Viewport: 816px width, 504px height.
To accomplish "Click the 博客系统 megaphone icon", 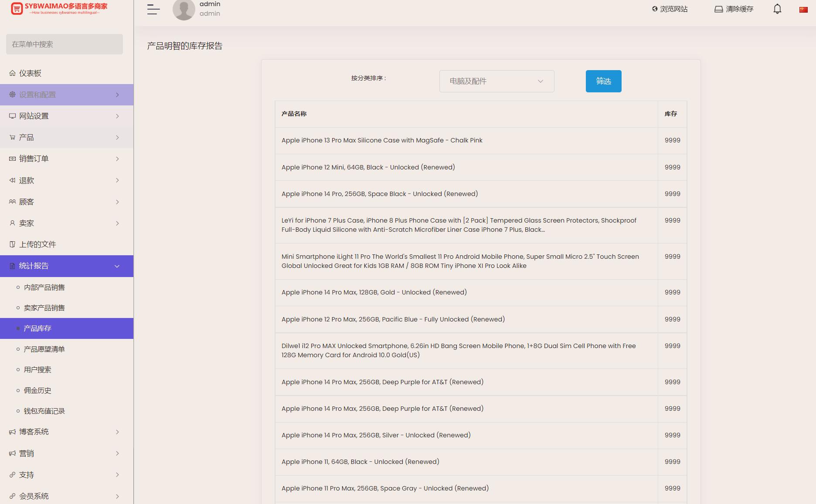I will (12, 432).
